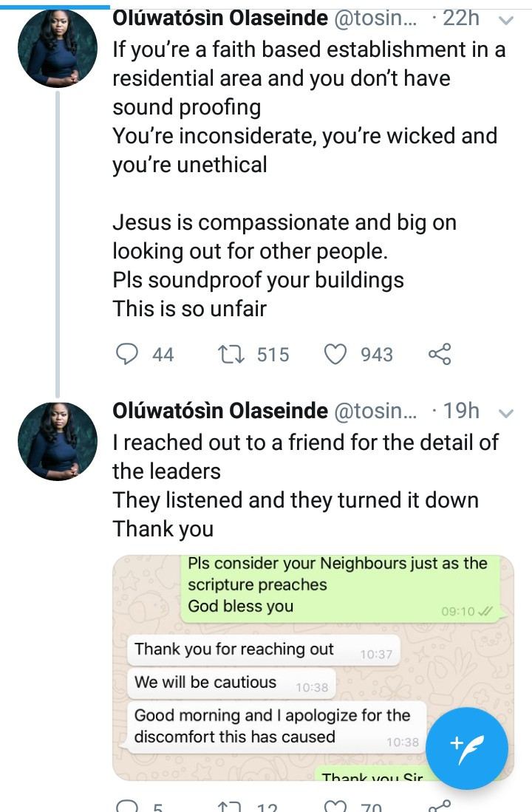This screenshot has height=812, width=532.
Task: Open the Olúwatósìn Olaseinde name on the 19h tweet
Action: 220,411
